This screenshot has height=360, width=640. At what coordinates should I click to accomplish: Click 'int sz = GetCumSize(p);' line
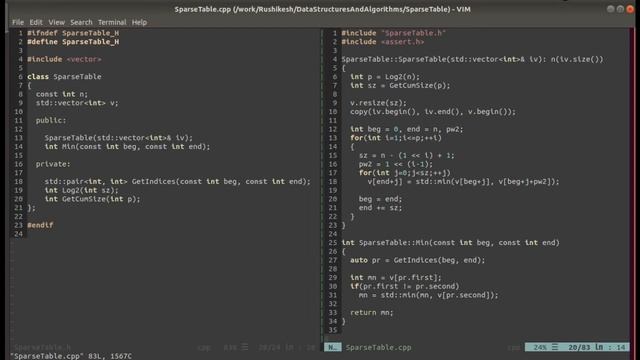tap(400, 85)
